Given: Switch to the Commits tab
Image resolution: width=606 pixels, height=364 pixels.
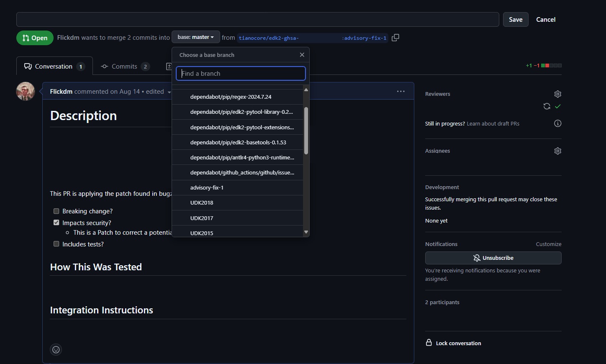Looking at the screenshot, I should tap(125, 67).
